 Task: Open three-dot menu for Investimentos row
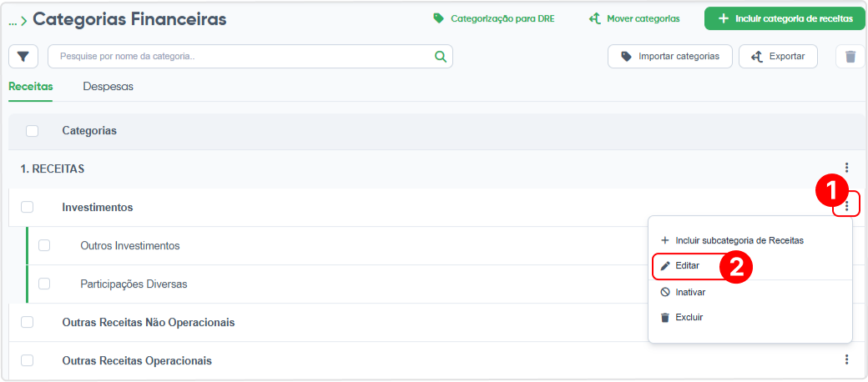pos(846,207)
